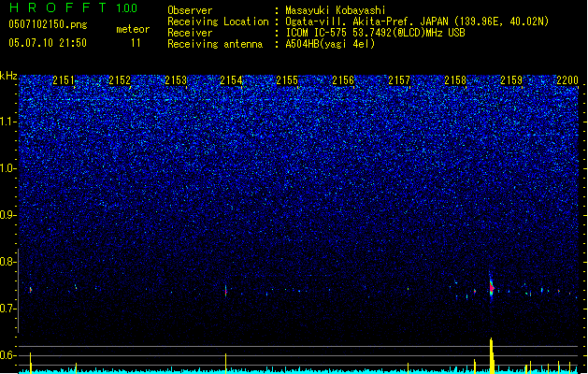Image resolution: width=588 pixels, height=374 pixels.
Task: Click the meteor count value 11
Action: point(136,43)
